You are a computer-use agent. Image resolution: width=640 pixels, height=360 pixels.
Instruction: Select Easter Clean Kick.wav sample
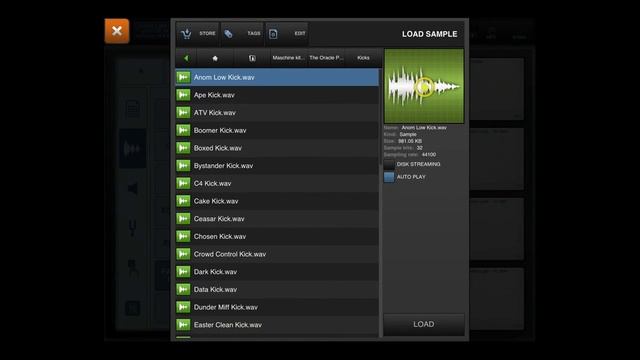277,325
